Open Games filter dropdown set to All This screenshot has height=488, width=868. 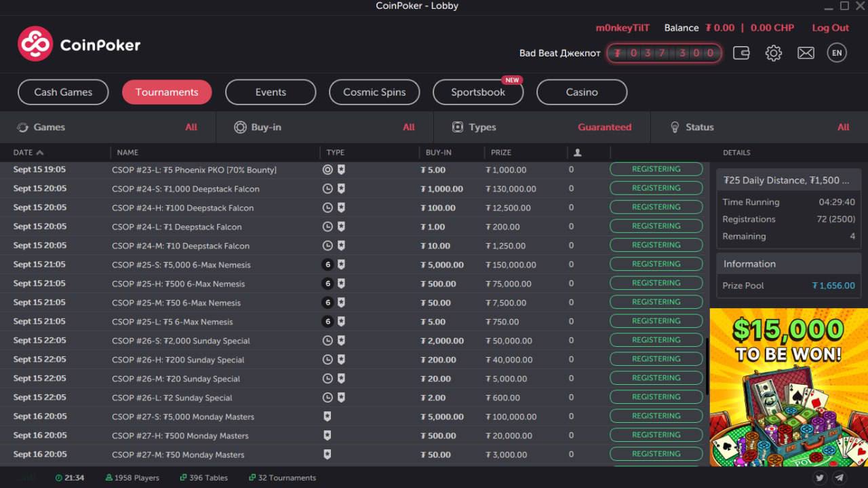108,127
